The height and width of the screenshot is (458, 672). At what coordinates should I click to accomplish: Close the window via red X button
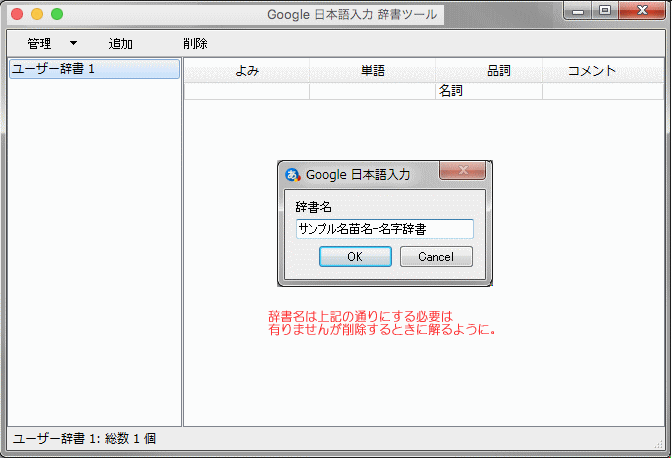pyautogui.click(x=642, y=11)
